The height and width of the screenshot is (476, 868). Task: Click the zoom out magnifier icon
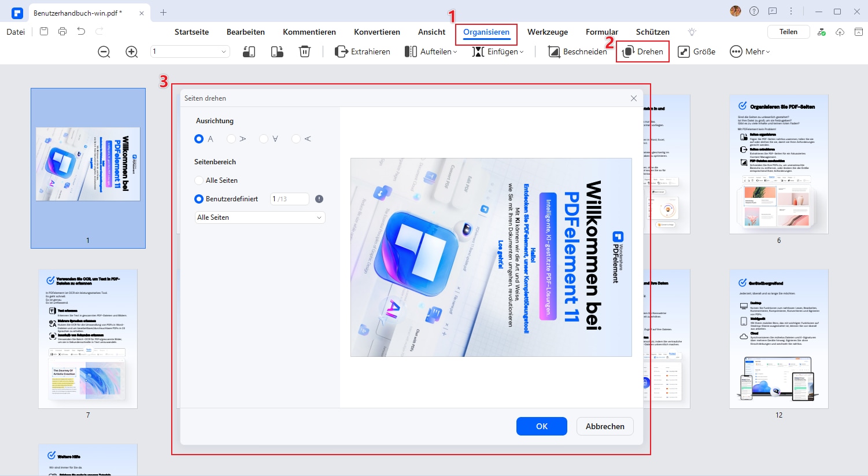pos(104,52)
